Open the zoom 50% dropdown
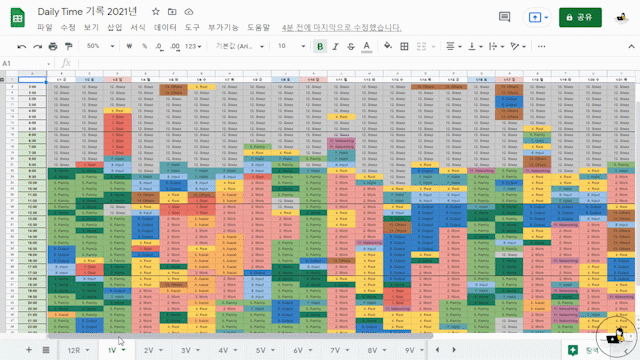Viewport: 640px width, 360px height. pos(100,46)
